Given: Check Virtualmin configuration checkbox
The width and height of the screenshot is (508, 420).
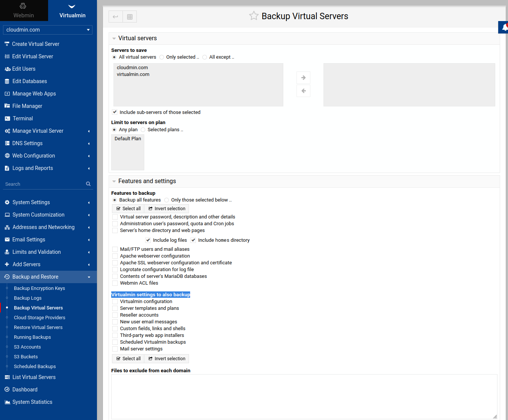Looking at the screenshot, I should (x=115, y=301).
